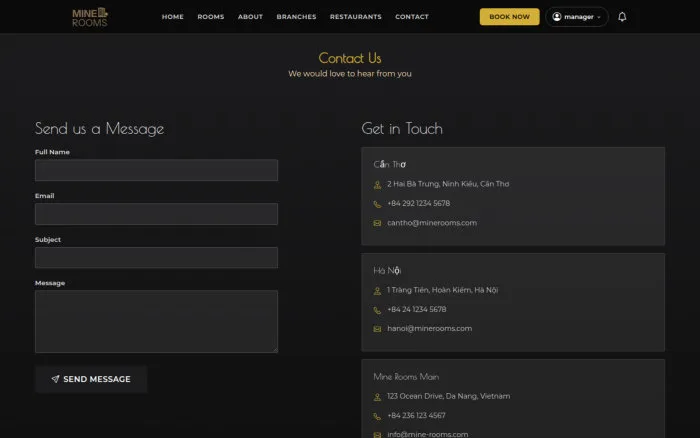
Task: Click the Hà Nội phone icon
Action: (377, 310)
